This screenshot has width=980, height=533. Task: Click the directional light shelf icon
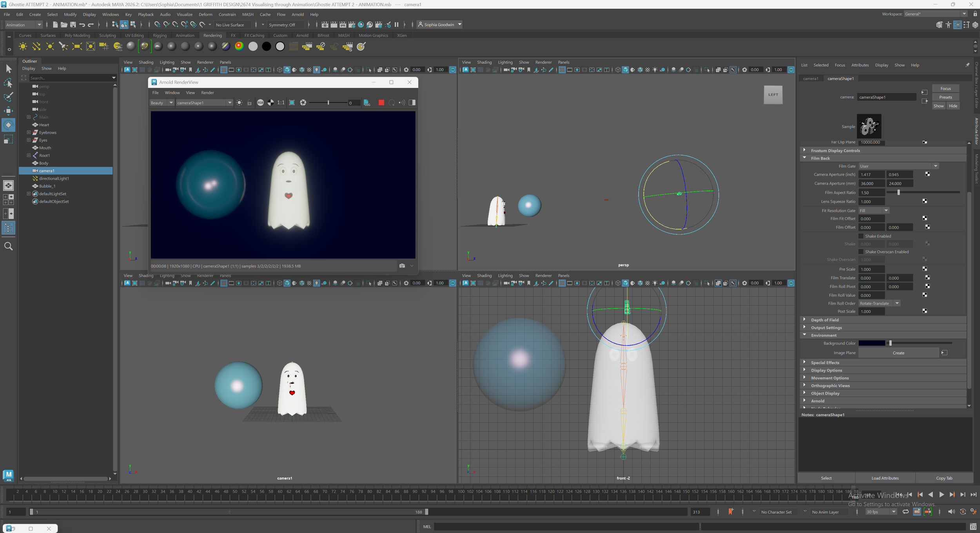[36, 47]
